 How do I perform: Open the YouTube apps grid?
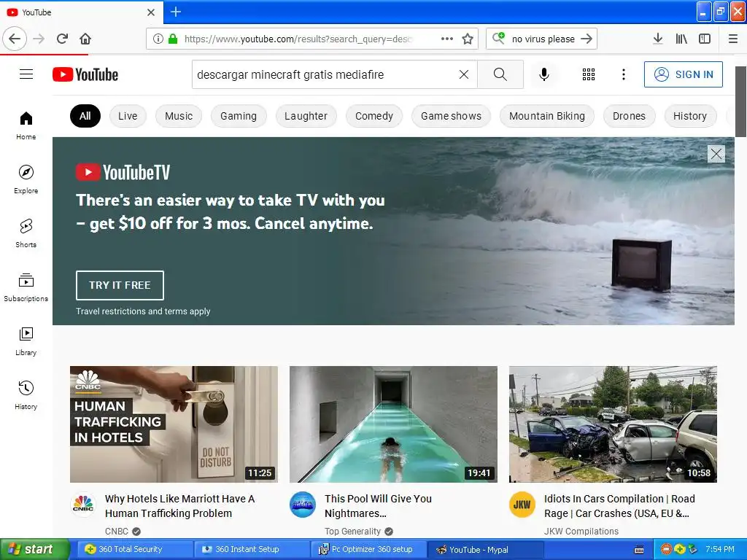point(589,74)
